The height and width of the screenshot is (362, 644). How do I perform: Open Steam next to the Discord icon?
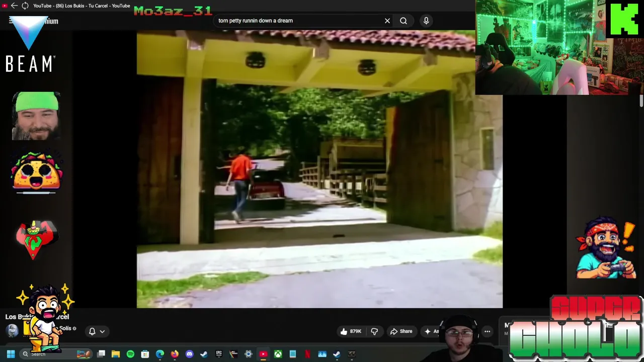click(x=204, y=354)
